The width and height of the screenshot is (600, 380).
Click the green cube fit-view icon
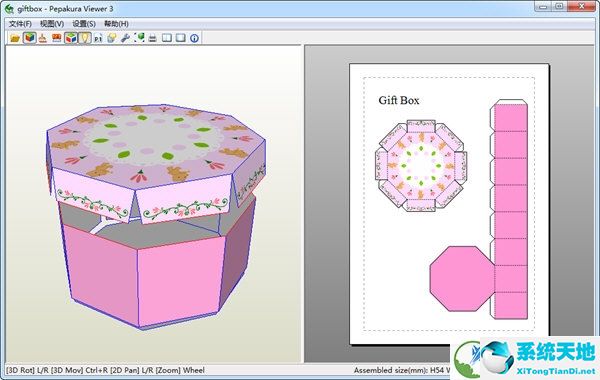click(139, 38)
